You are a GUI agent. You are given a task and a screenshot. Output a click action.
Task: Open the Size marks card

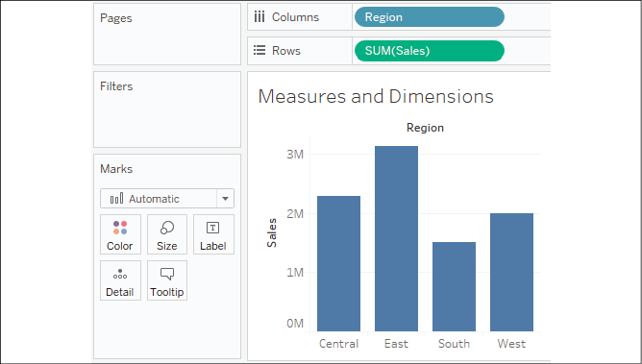[167, 234]
